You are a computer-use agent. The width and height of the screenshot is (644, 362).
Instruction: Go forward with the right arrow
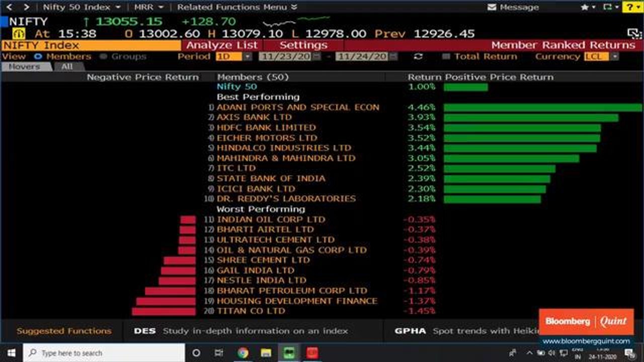26,7
